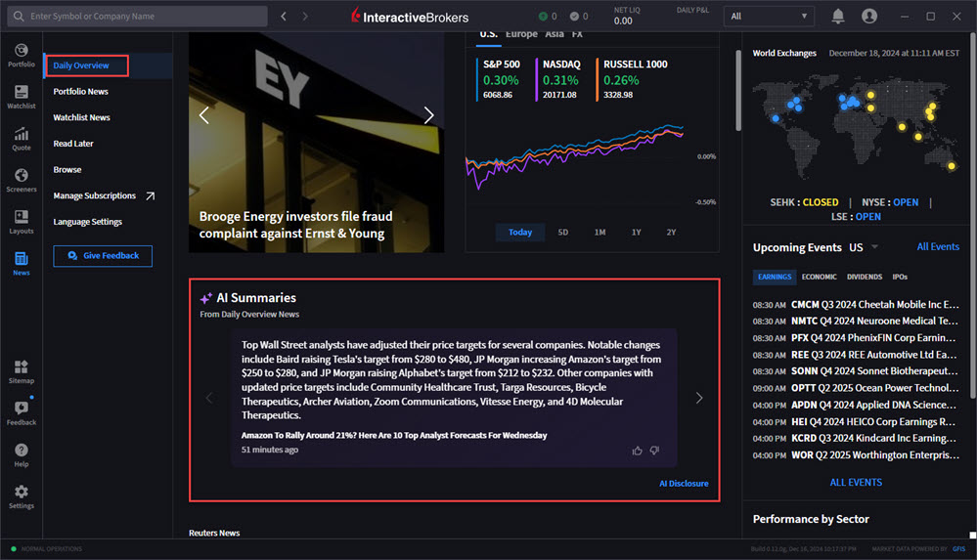Screen dimensions: 977x560
Task: Open the CMCM Q3 2024 earnings event
Action: (x=856, y=305)
